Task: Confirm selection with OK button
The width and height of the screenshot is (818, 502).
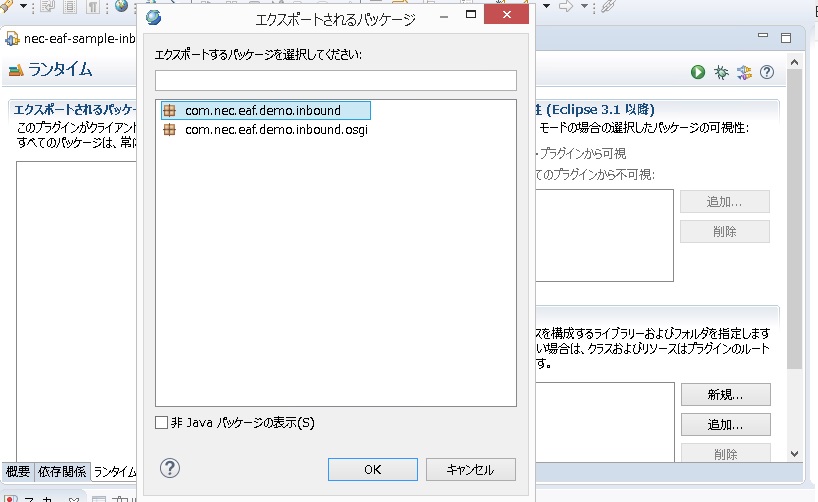Action: click(x=372, y=469)
